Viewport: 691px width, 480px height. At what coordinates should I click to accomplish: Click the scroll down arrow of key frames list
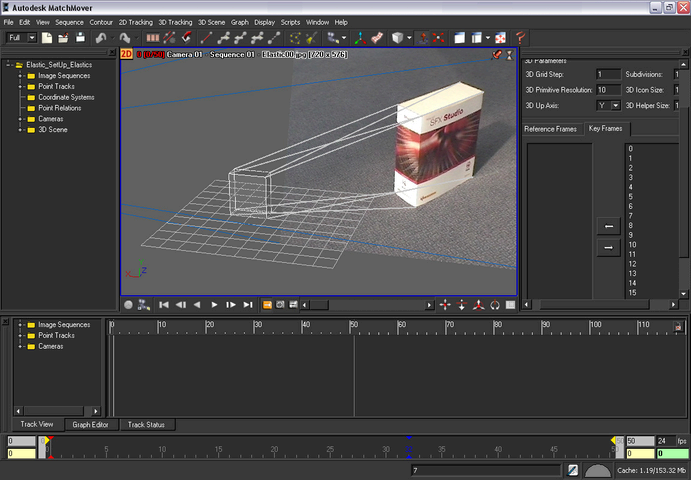(684, 294)
